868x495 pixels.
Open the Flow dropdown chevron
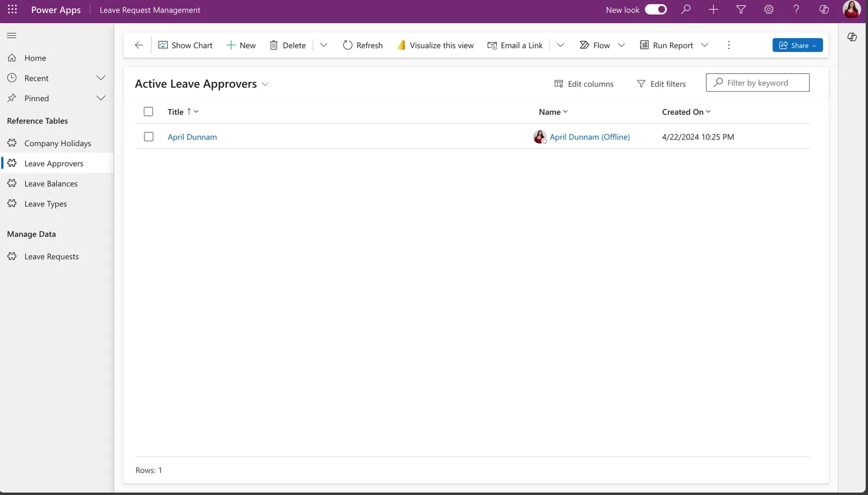coord(622,45)
